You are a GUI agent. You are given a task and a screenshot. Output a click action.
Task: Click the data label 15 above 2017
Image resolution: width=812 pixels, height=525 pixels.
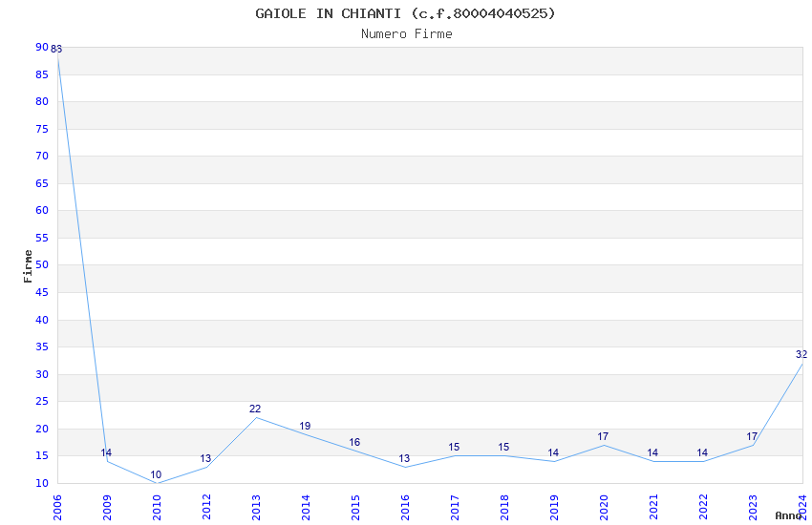[454, 447]
